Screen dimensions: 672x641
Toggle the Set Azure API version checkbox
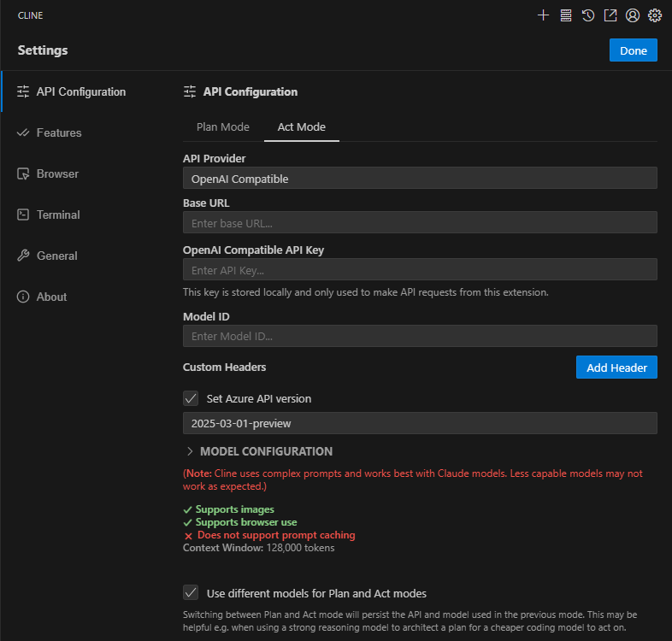click(x=191, y=398)
